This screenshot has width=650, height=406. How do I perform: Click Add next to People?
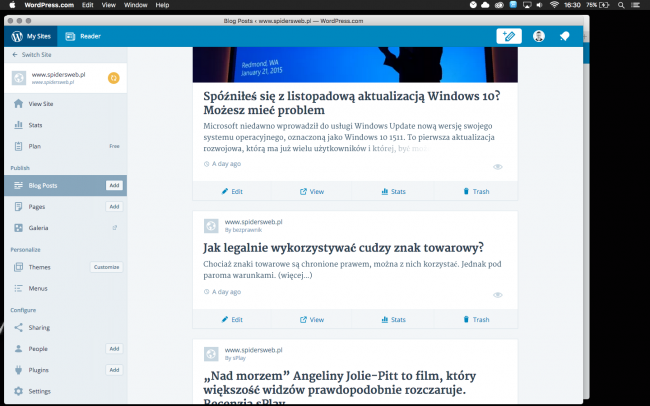[114, 349]
